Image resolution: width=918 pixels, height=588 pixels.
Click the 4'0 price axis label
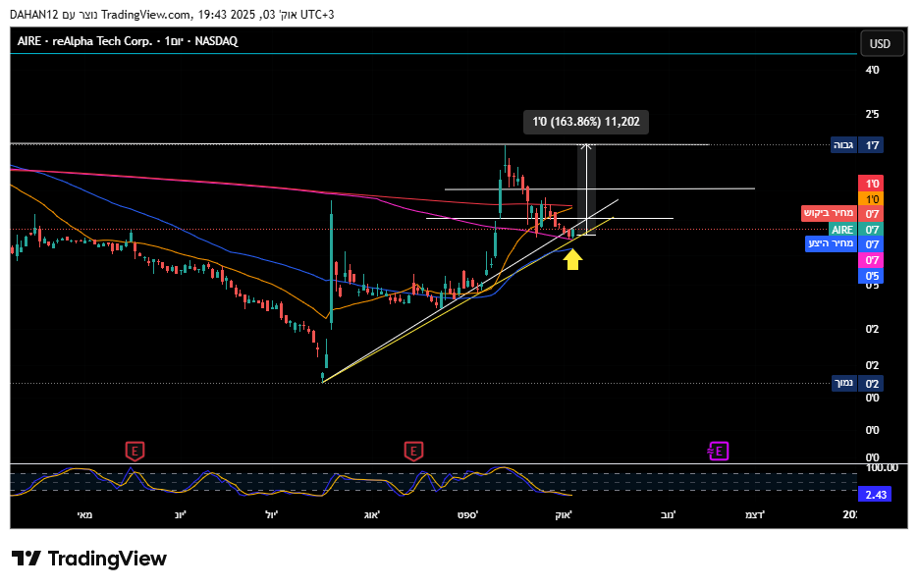872,71
